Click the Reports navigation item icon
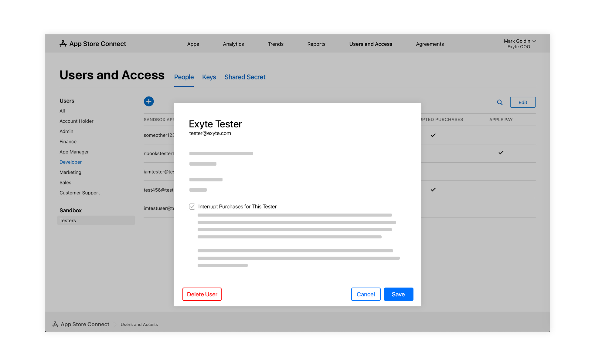This screenshot has width=595, height=364. coord(316,44)
